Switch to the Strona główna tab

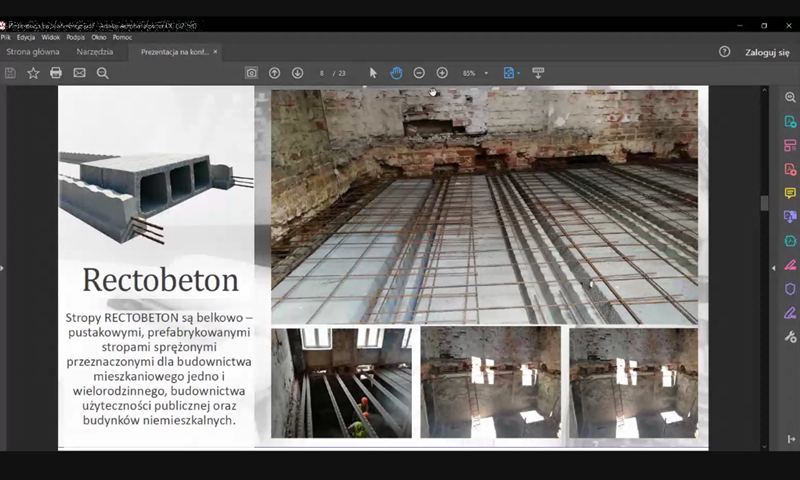(33, 52)
